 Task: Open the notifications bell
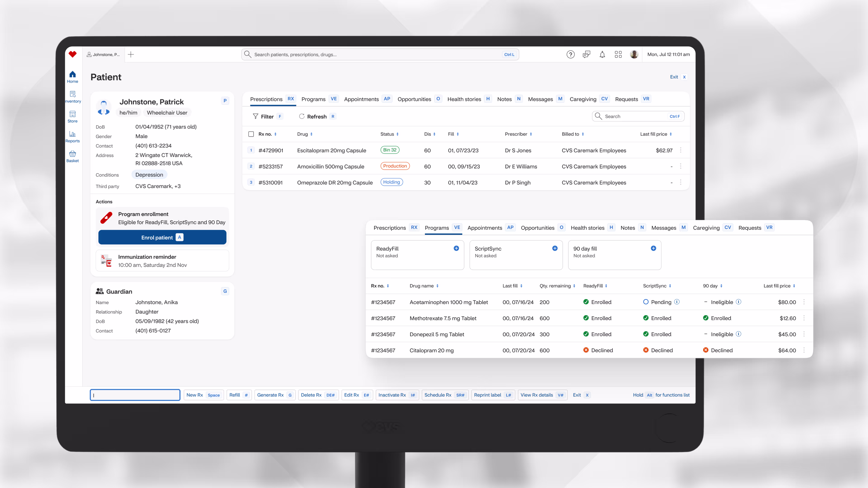click(602, 54)
